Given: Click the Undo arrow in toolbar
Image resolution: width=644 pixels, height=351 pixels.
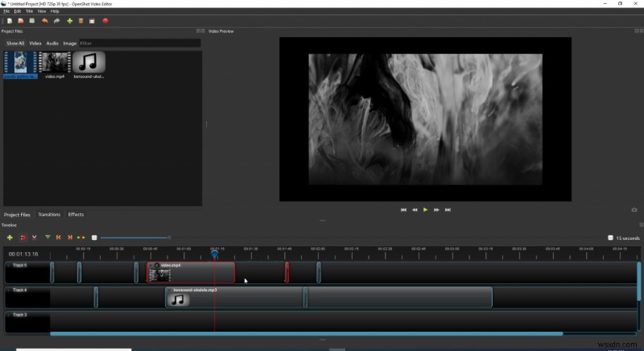Looking at the screenshot, I should [45, 21].
